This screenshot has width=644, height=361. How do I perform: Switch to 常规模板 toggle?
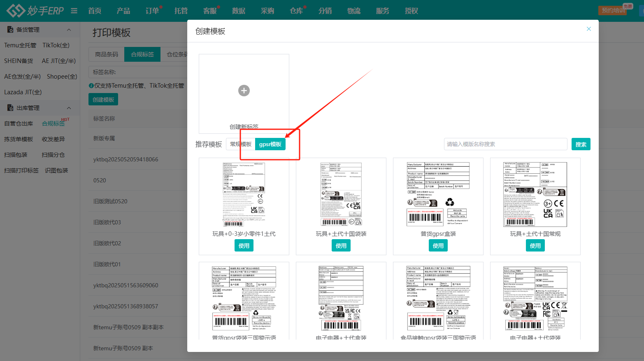[x=241, y=144]
